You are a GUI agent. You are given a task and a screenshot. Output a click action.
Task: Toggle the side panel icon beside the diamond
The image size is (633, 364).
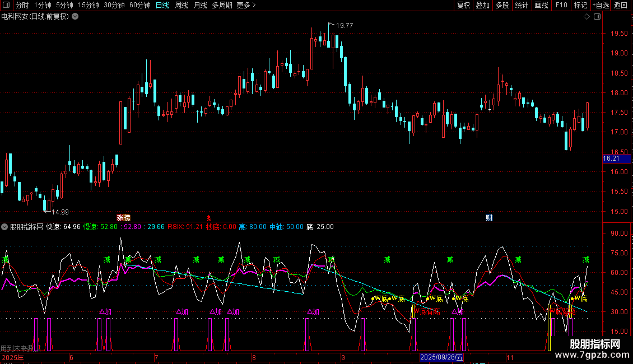[597, 17]
